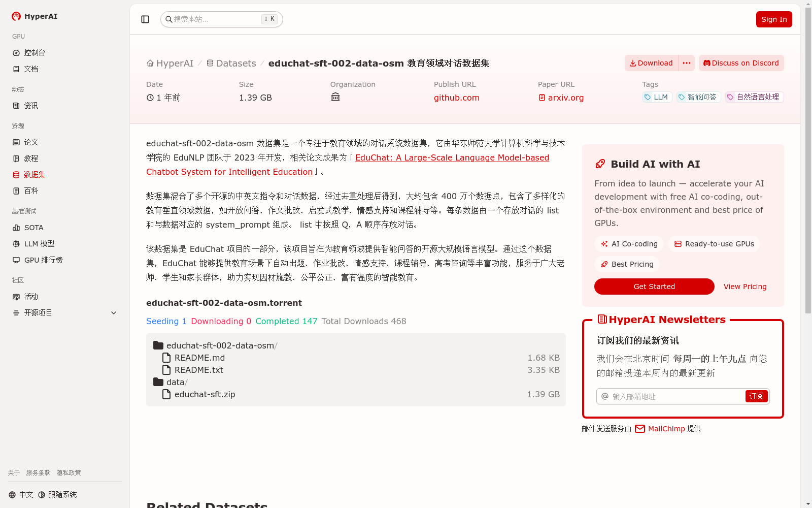Click the LLM tag
812x508 pixels.
click(x=657, y=97)
